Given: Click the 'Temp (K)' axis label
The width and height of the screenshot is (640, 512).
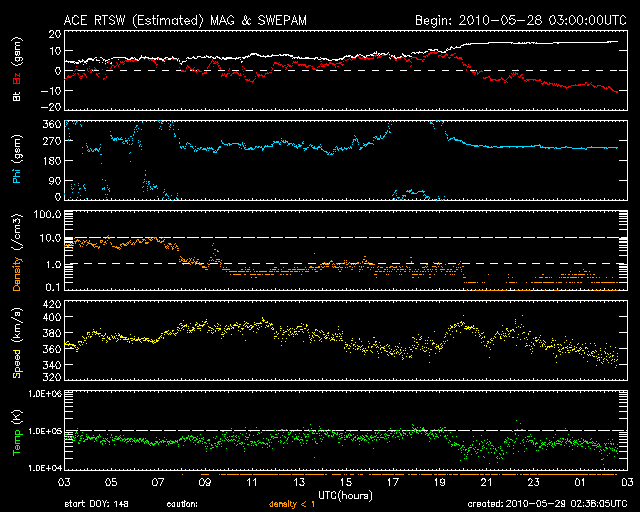Looking at the screenshot, I should 17,433.
